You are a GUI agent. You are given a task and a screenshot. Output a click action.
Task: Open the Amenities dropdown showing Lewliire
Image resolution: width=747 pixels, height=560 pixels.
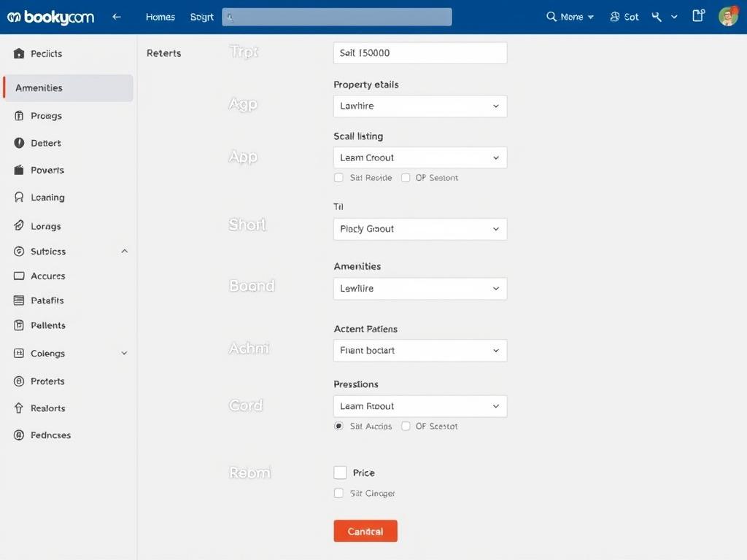[x=419, y=289]
